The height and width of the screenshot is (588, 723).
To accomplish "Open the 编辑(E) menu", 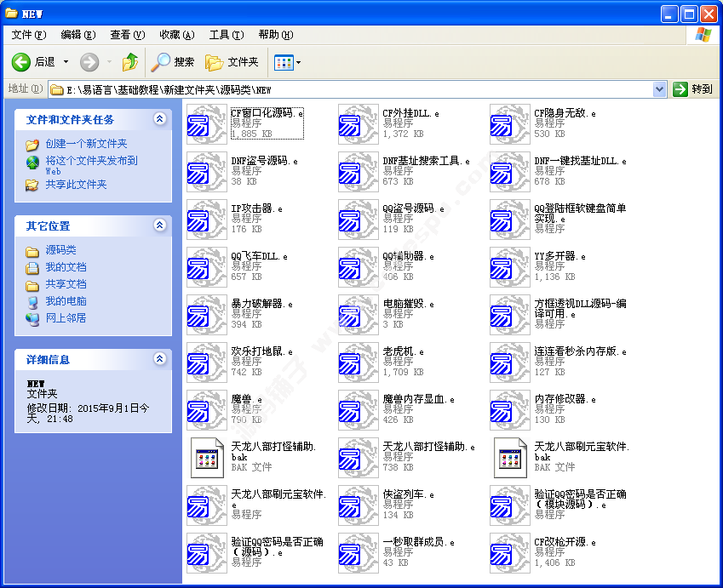I will [78, 35].
